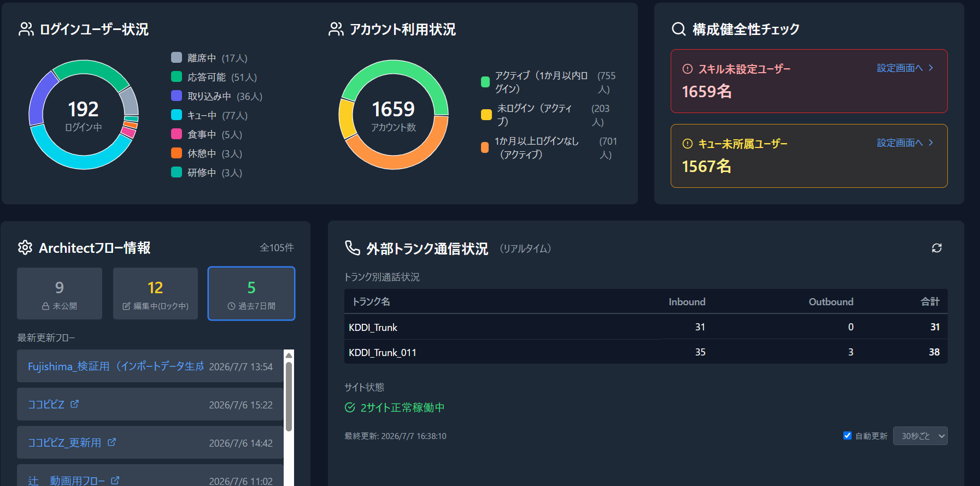Open the Fujishima_検証用 flow link
This screenshot has height=486, width=980.
[x=116, y=366]
